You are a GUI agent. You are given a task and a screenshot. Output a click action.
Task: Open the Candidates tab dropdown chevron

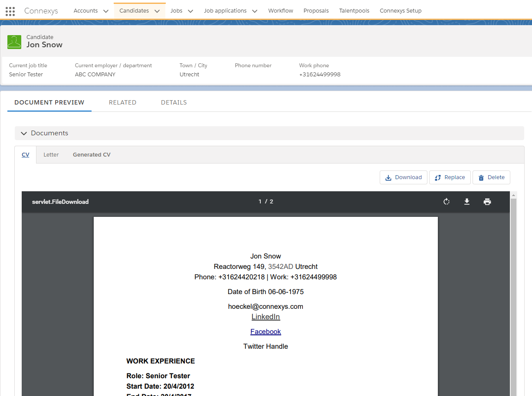pyautogui.click(x=157, y=11)
